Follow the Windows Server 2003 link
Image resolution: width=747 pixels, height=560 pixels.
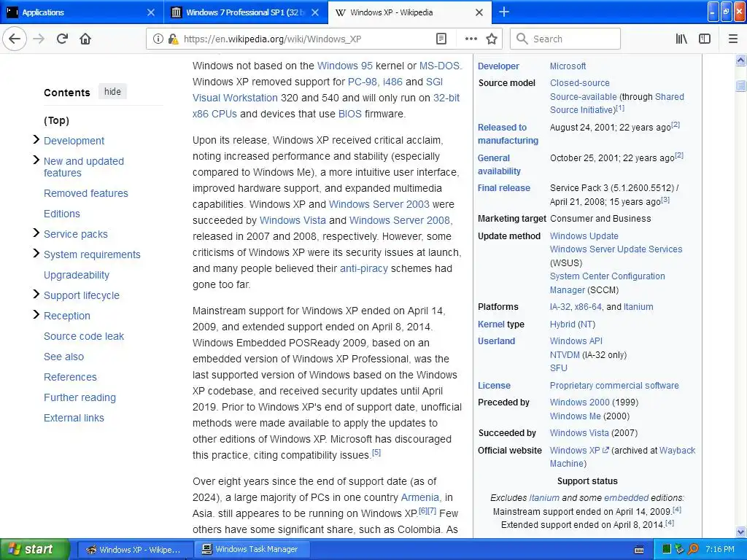(x=379, y=204)
